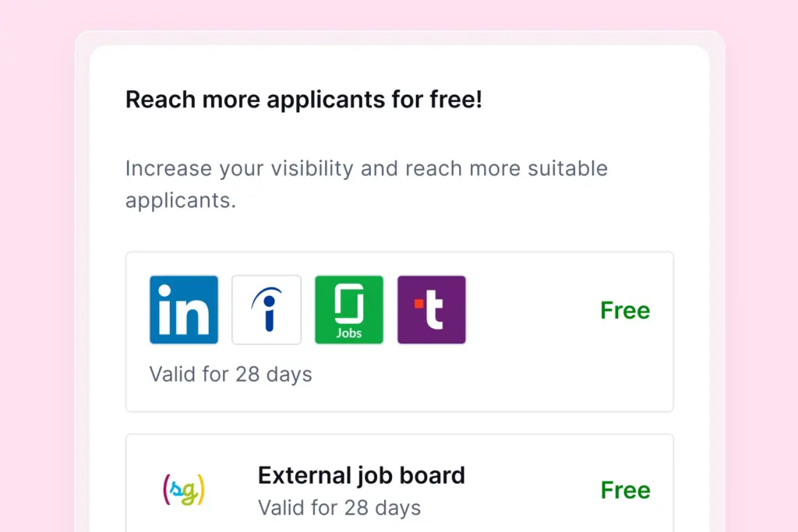
Task: Click "Valid for 28 days" under External job board
Action: pos(339,509)
